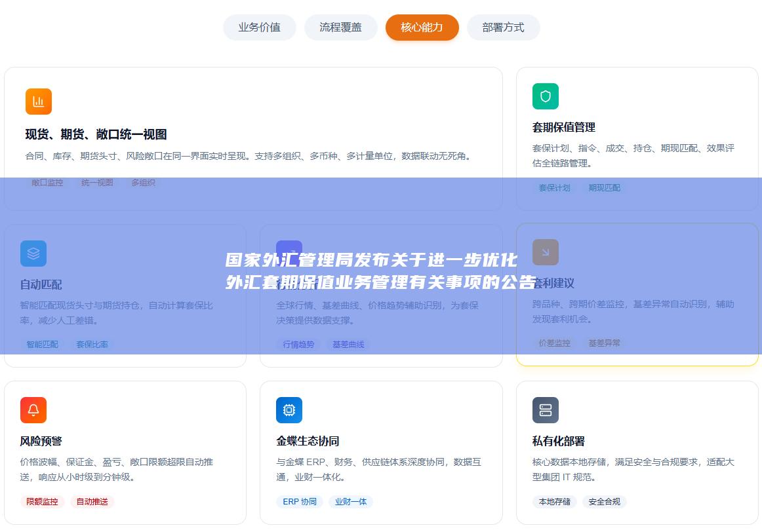762x532 pixels.
Task: Click the 套保比率 tag
Action: 92,345
